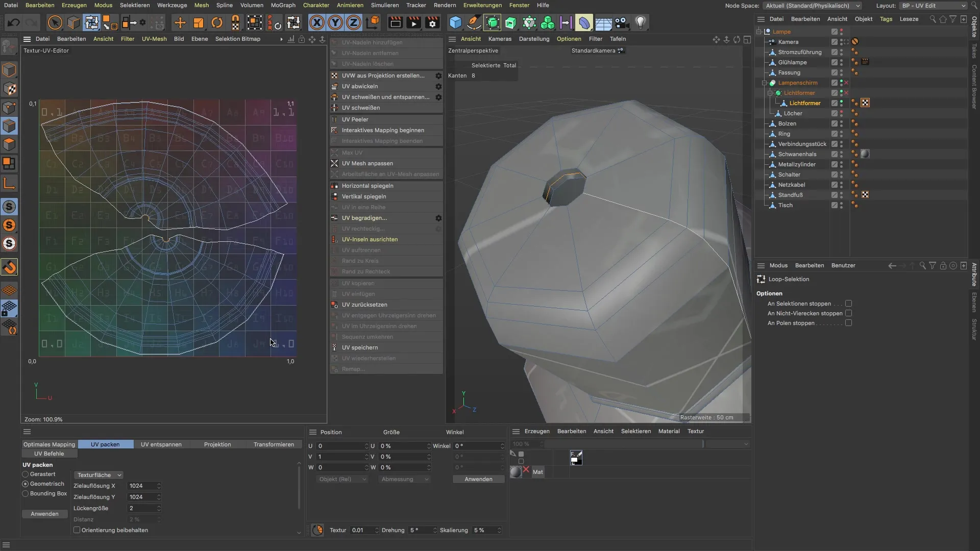Collapse the upper Lichtformer tree node
This screenshot has height=551, width=980.
770,93
